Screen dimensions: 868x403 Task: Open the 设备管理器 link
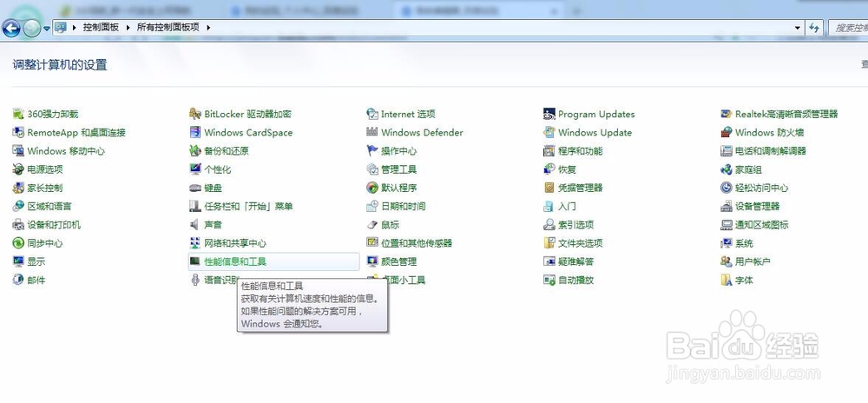tap(757, 206)
